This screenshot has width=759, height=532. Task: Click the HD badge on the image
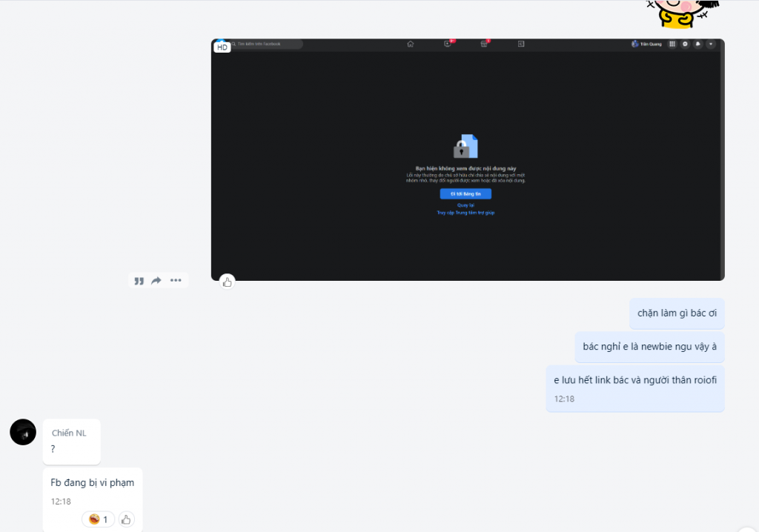pyautogui.click(x=222, y=47)
